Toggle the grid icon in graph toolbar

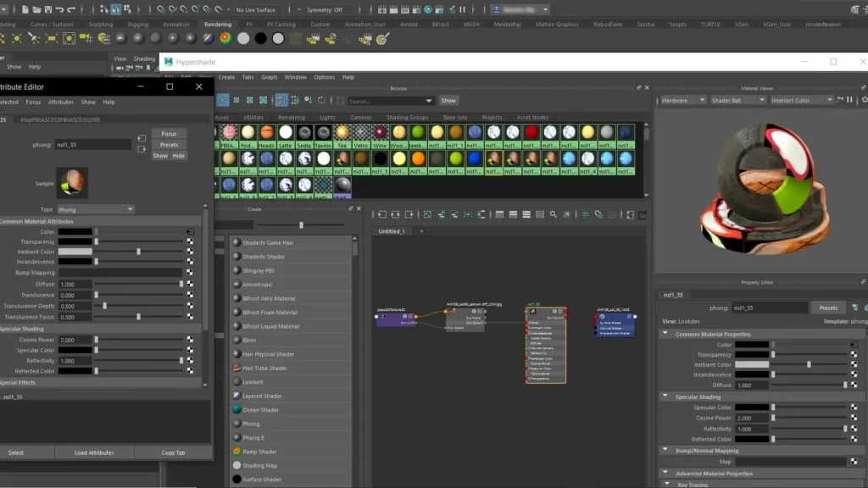click(585, 214)
